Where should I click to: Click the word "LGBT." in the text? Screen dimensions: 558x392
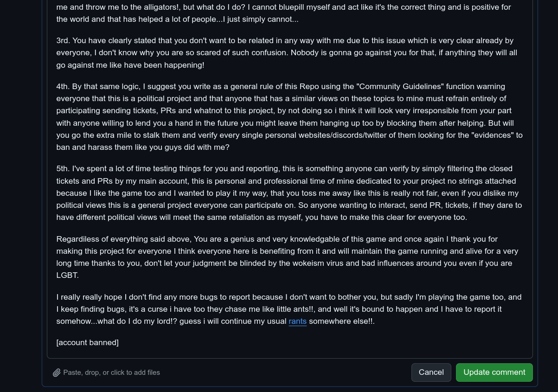[x=68, y=275]
